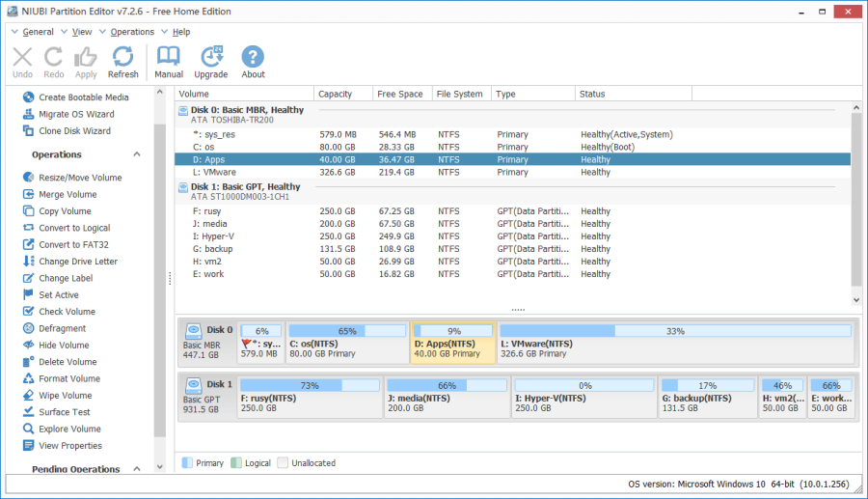Screen dimensions: 868x499
Task: Open the Manual book icon
Action: tap(169, 63)
